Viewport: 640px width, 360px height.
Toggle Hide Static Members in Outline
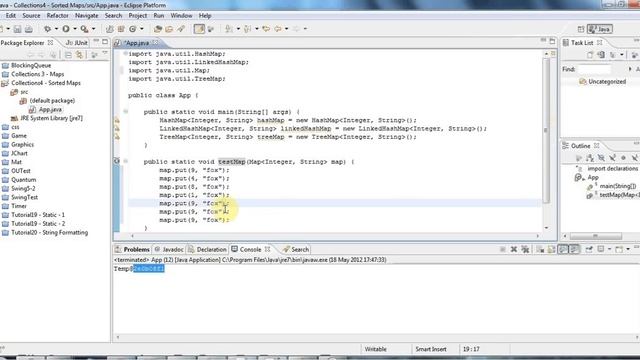(612, 158)
